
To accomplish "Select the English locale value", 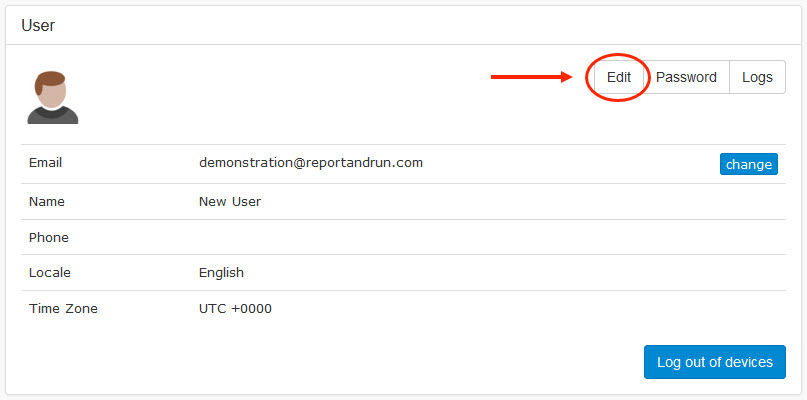I will [x=221, y=272].
